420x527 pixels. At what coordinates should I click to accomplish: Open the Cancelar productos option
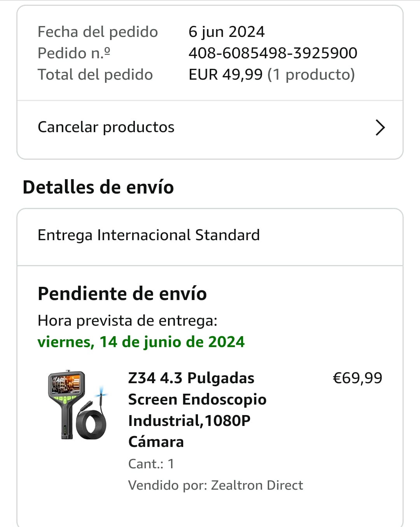click(106, 127)
